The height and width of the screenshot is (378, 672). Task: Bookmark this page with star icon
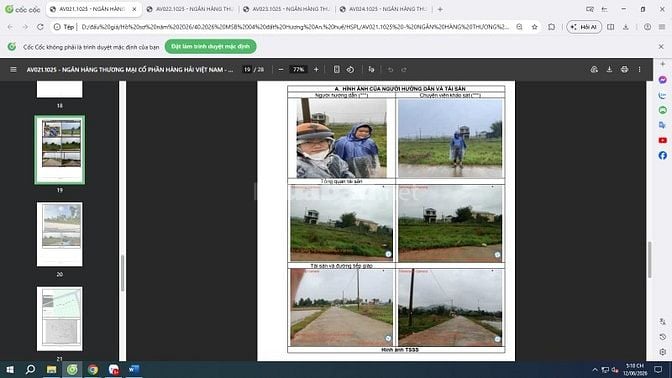[x=534, y=27]
